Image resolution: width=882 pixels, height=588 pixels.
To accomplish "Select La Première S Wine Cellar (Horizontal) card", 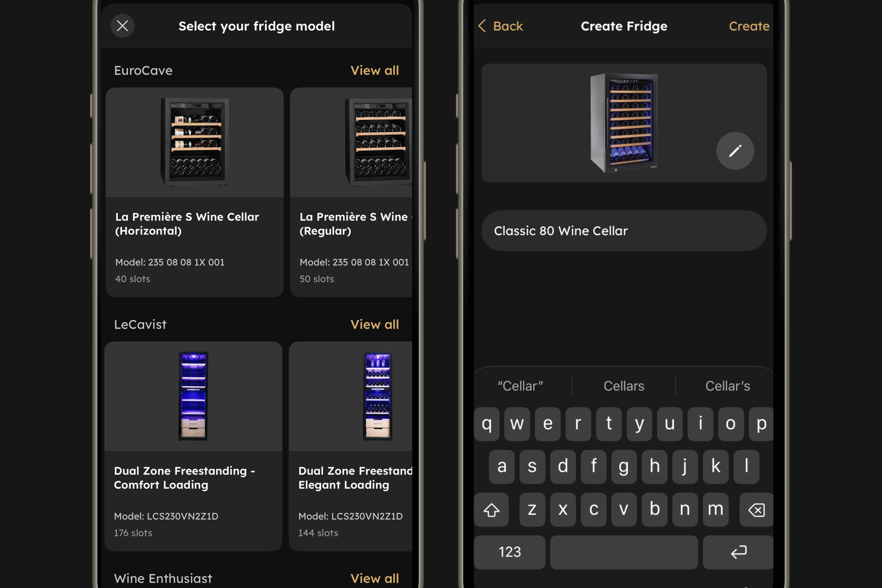I will [x=194, y=192].
